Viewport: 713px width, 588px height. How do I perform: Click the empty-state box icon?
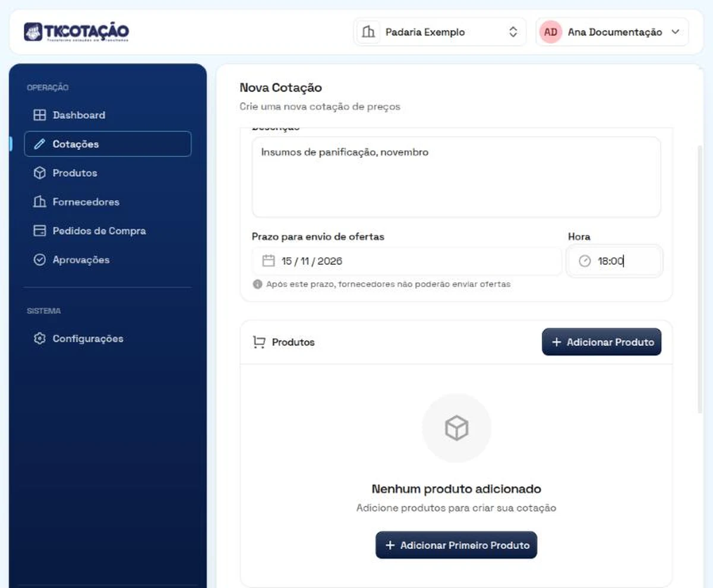(x=456, y=428)
